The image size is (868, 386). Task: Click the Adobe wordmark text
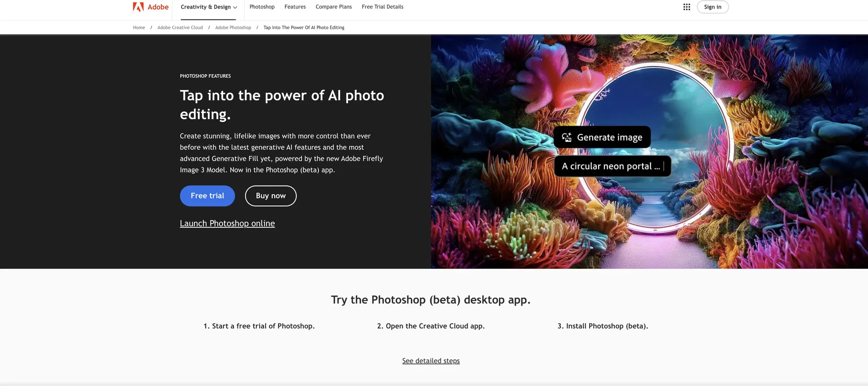[158, 7]
